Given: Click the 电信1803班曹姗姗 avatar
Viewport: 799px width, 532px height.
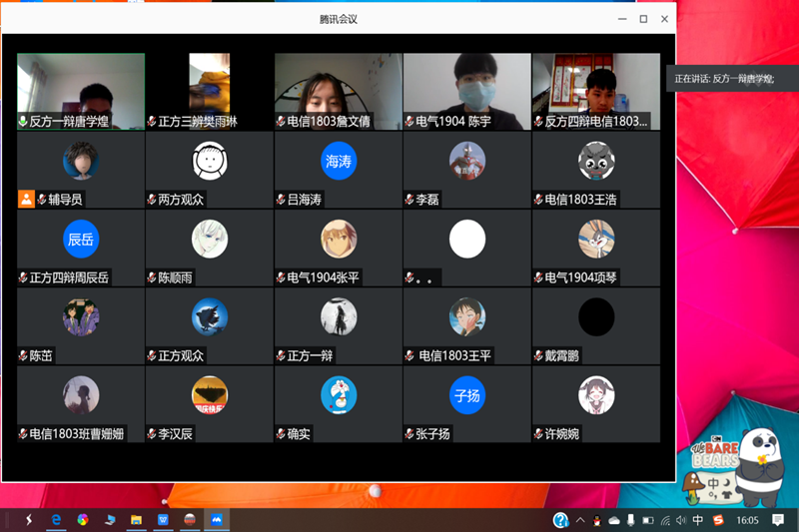Looking at the screenshot, I should (81, 395).
